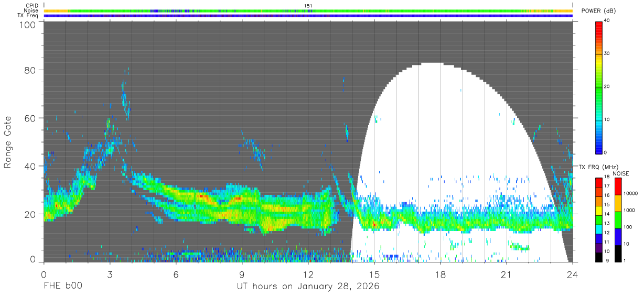644x297 pixels.
Task: Click the rainbow POWER color bar
Action: [599, 87]
